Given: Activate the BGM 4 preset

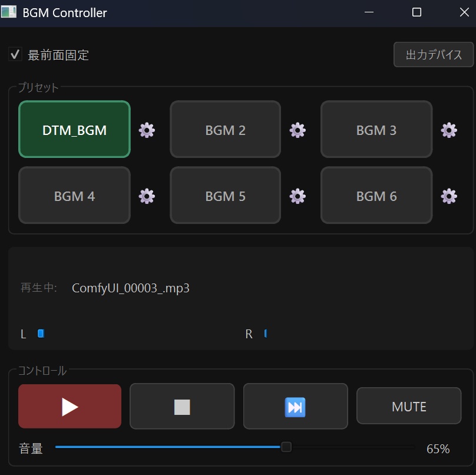Looking at the screenshot, I should 74,196.
